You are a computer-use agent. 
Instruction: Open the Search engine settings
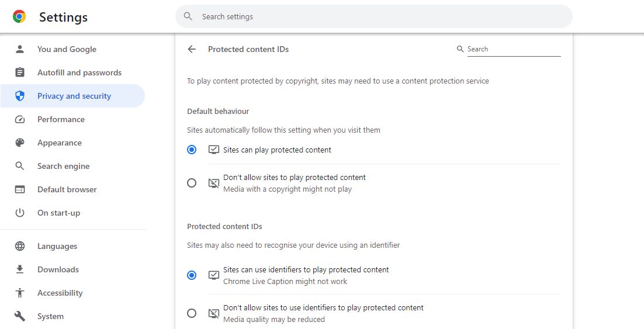tap(63, 166)
